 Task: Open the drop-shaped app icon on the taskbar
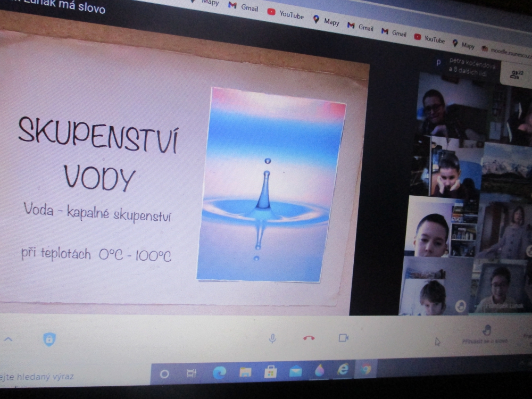click(x=320, y=370)
